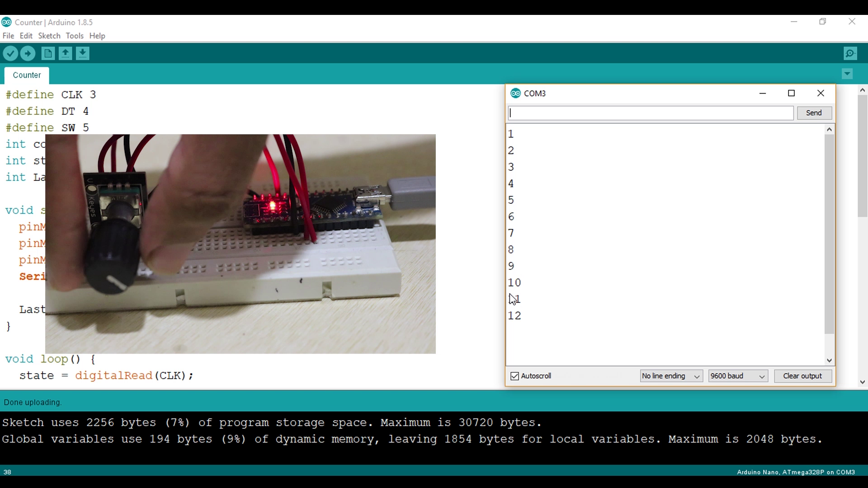
Task: Click the Clear output button
Action: tap(803, 376)
